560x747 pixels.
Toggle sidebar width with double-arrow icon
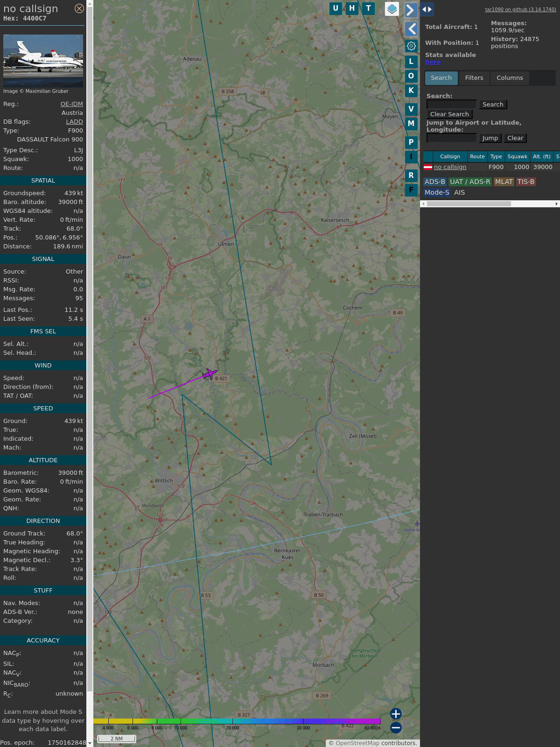point(427,9)
